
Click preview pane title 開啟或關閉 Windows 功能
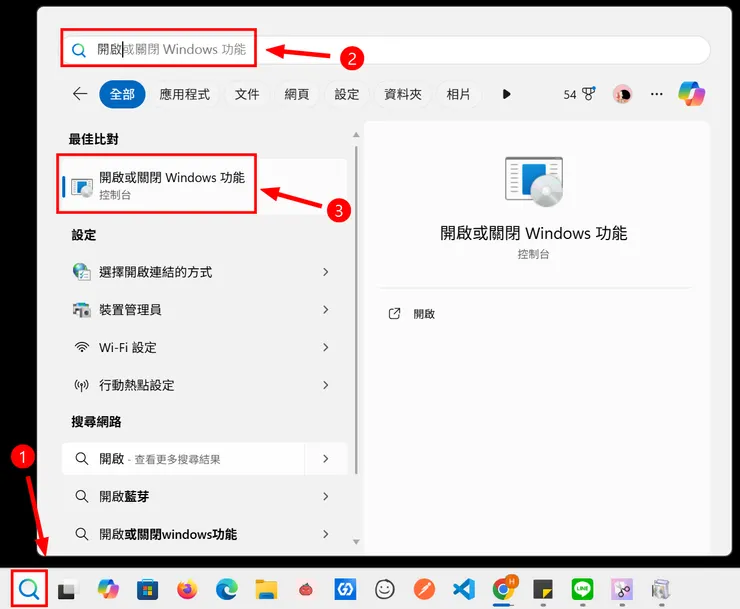[x=533, y=233]
